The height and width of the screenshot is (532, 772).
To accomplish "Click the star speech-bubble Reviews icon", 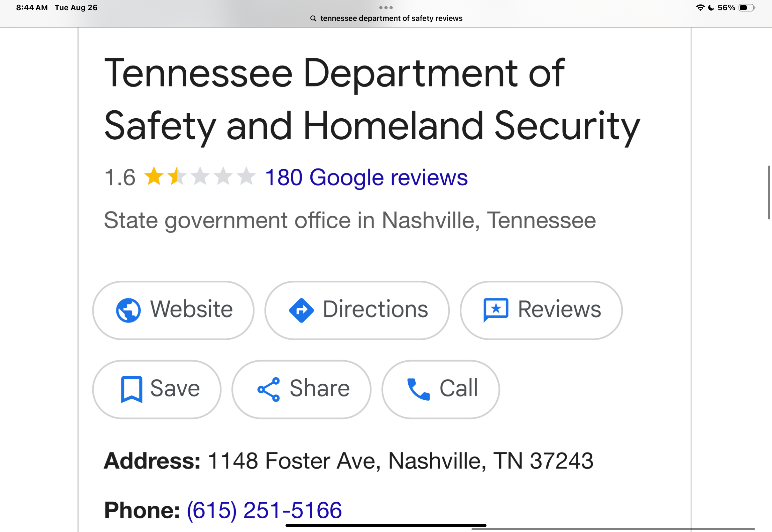I will [x=496, y=310].
